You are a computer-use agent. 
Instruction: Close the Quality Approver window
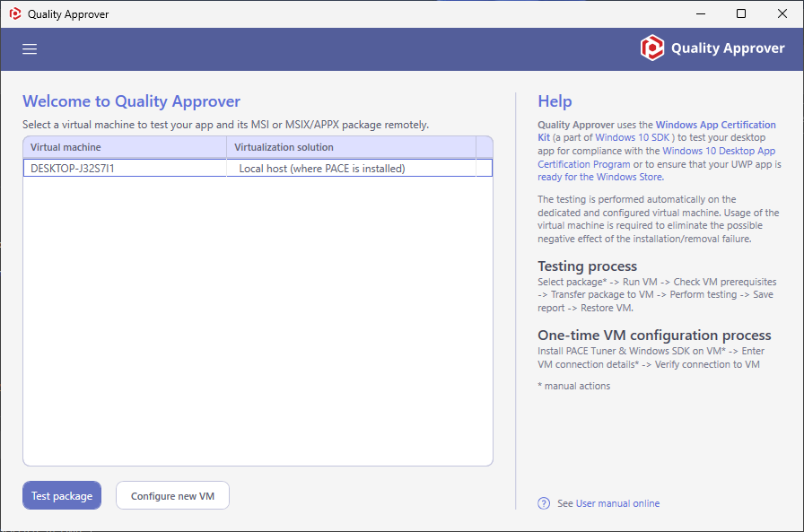coord(782,13)
